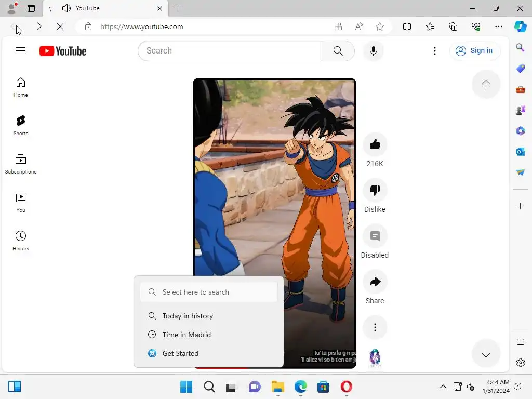Open Games in Edge sidebar
Viewport: 532px width, 399px height.
(x=521, y=110)
